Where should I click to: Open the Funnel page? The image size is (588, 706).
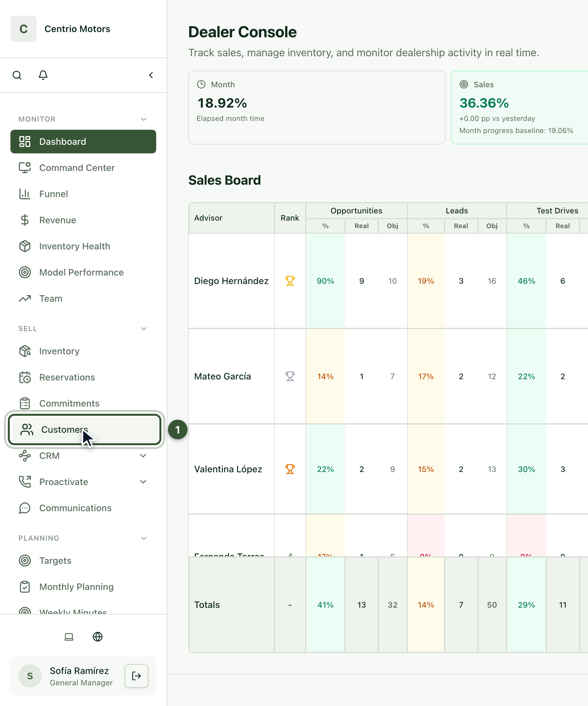tap(83, 194)
